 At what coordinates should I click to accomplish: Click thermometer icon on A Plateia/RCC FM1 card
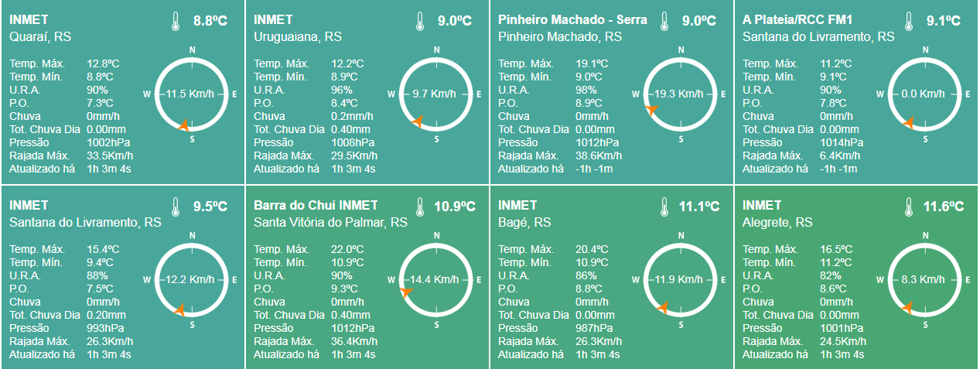click(908, 22)
